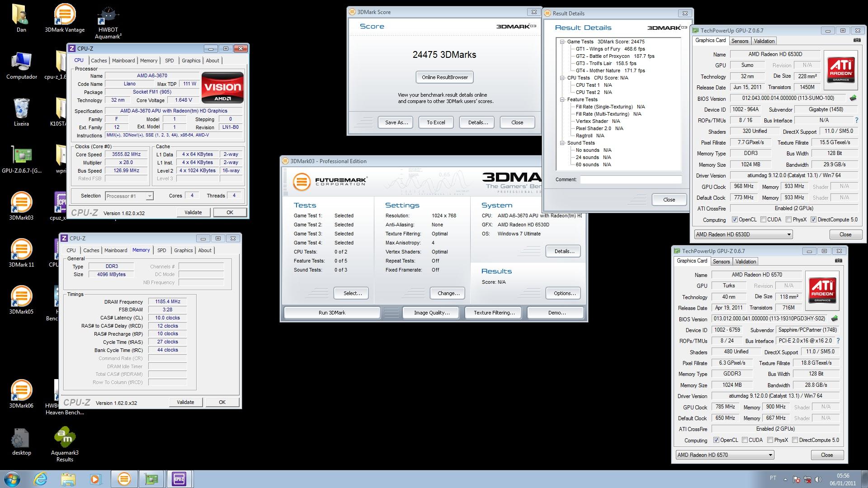The width and height of the screenshot is (868, 488).
Task: Switch to Caches tab in CPU-Z CPU window
Action: pos(99,61)
